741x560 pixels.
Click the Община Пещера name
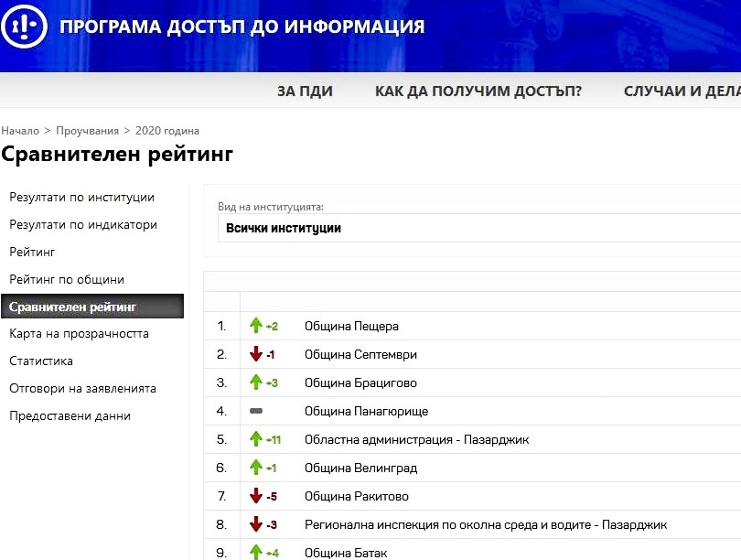(x=351, y=326)
